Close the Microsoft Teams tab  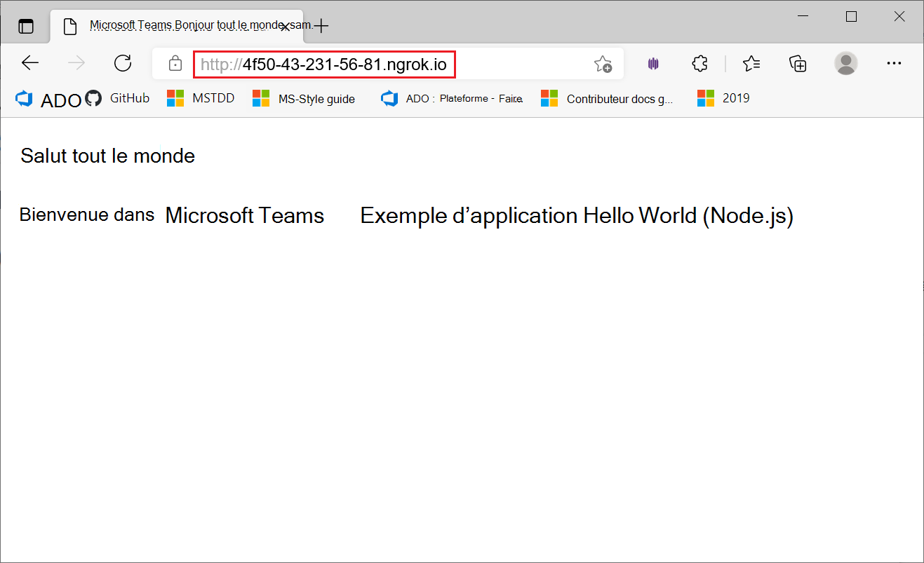point(284,27)
